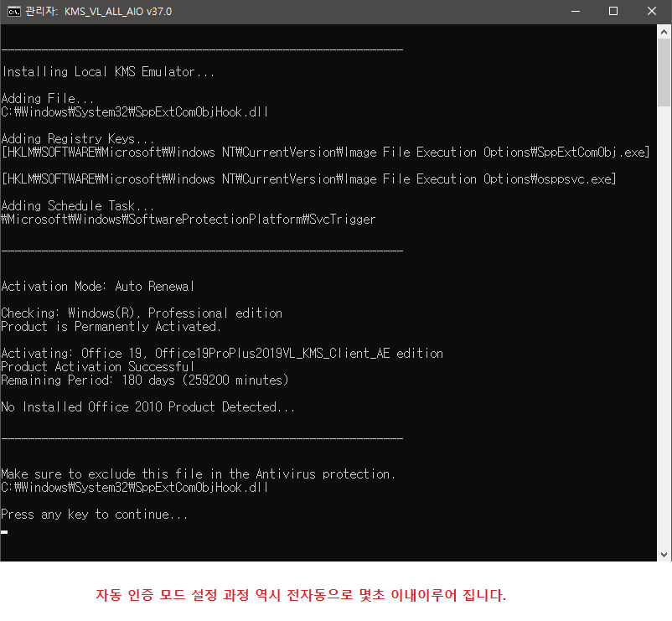672x621 pixels.
Task: Maximize the KMS_VL_ALL_AIO console window
Action: click(613, 12)
